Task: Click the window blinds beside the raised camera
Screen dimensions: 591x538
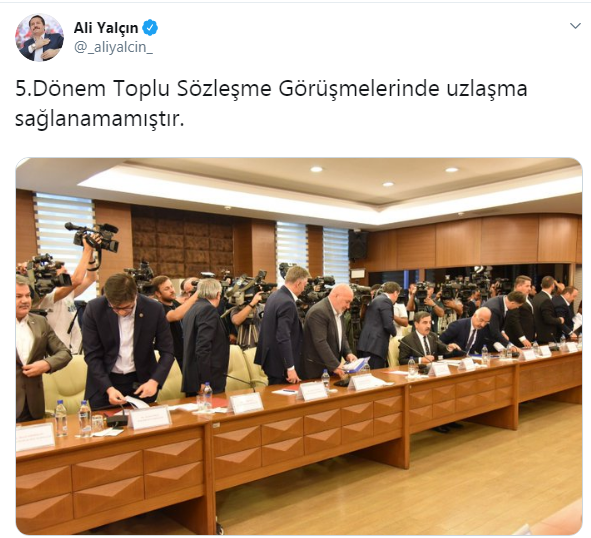Action: pyautogui.click(x=62, y=234)
